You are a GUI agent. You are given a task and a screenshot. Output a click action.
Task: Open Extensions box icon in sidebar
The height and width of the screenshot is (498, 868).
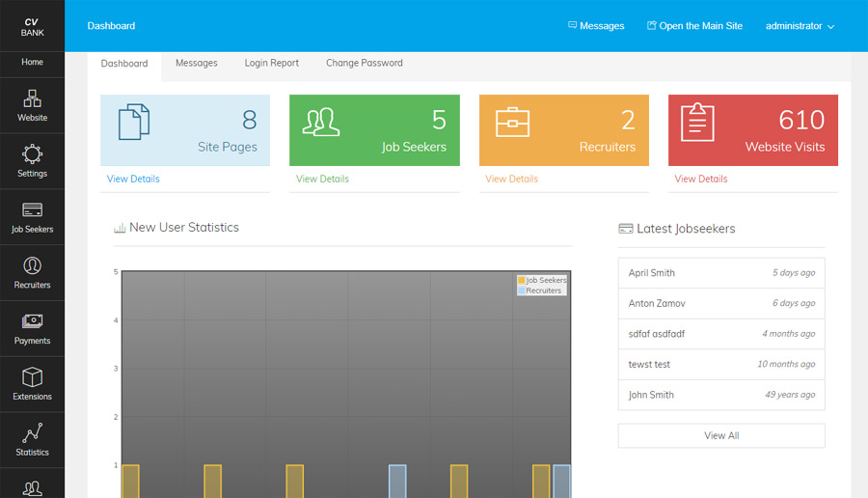click(x=32, y=383)
